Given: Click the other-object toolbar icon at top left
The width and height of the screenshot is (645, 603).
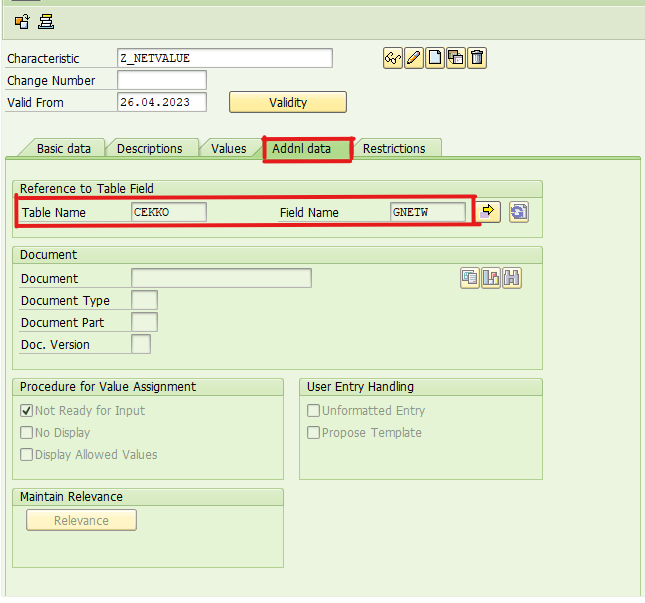Looking at the screenshot, I should point(22,21).
